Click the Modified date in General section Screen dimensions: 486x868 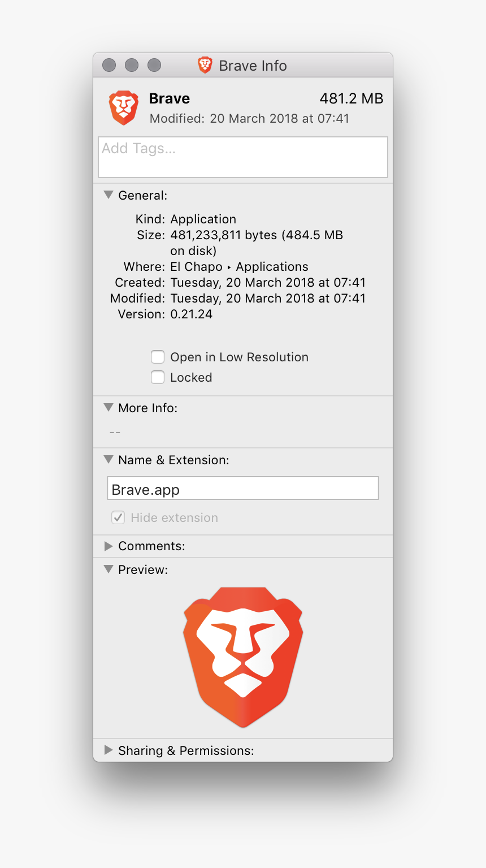[268, 299]
